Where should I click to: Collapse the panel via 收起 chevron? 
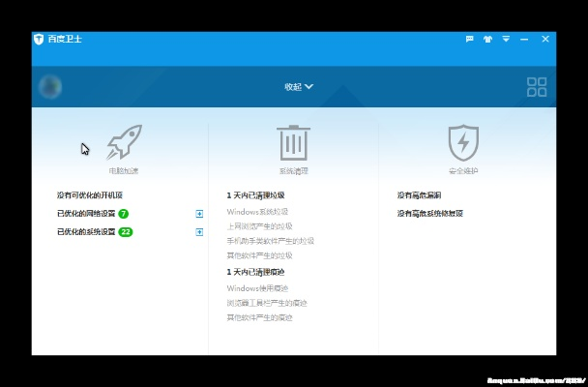point(299,87)
